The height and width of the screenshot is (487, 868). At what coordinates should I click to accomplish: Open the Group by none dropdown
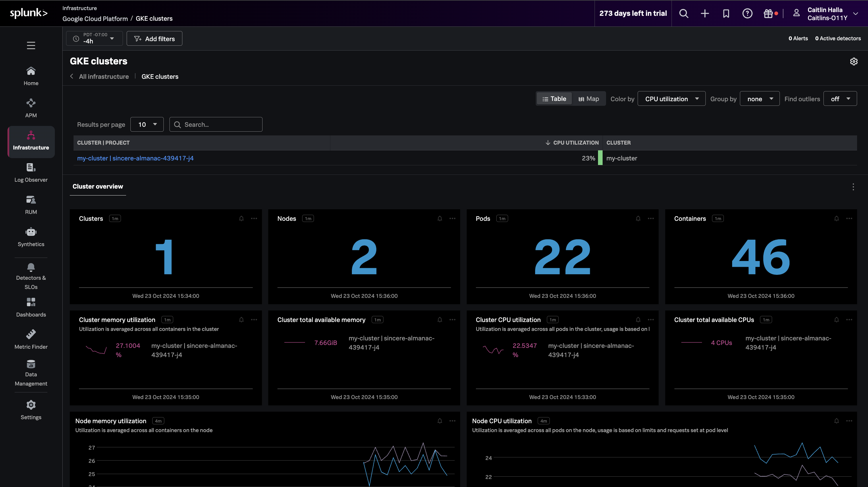(759, 99)
